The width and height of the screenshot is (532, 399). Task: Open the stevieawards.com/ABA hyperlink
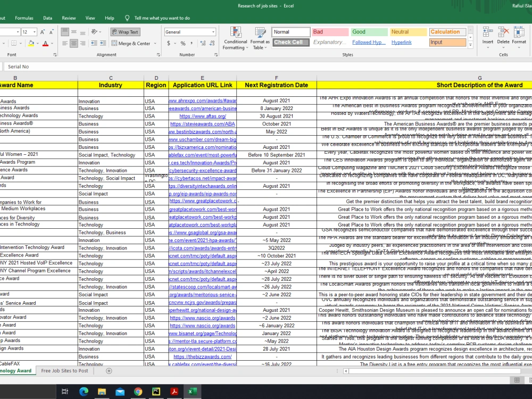[x=202, y=124]
